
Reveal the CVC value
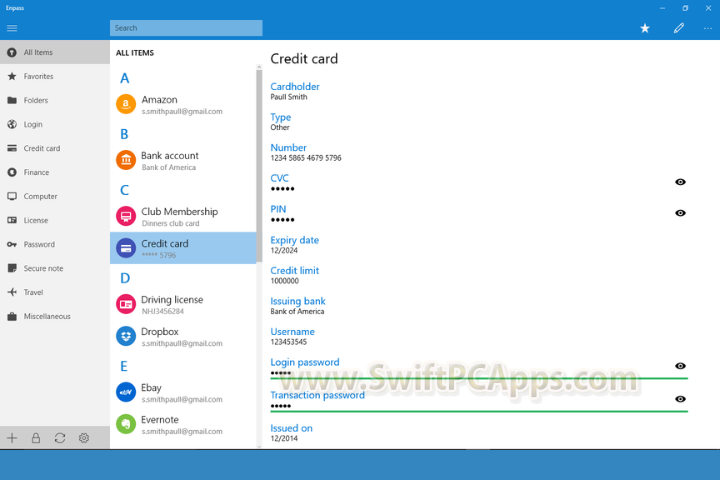pos(680,182)
